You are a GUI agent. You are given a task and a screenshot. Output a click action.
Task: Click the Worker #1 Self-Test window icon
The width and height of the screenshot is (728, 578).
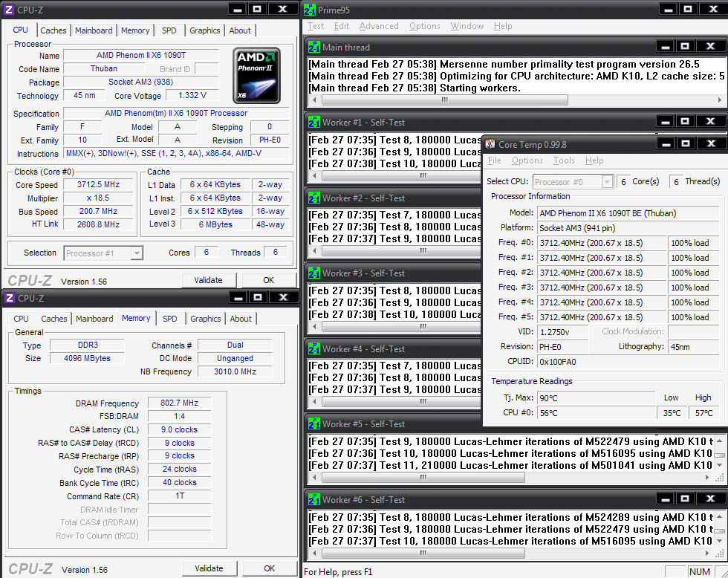(x=314, y=122)
